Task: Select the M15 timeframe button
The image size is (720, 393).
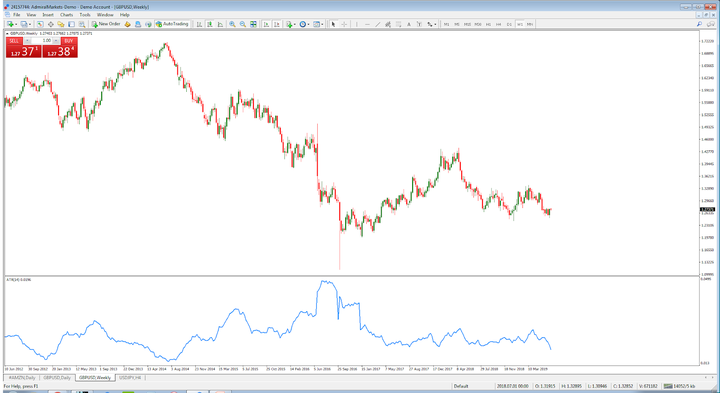Action: pos(467,24)
